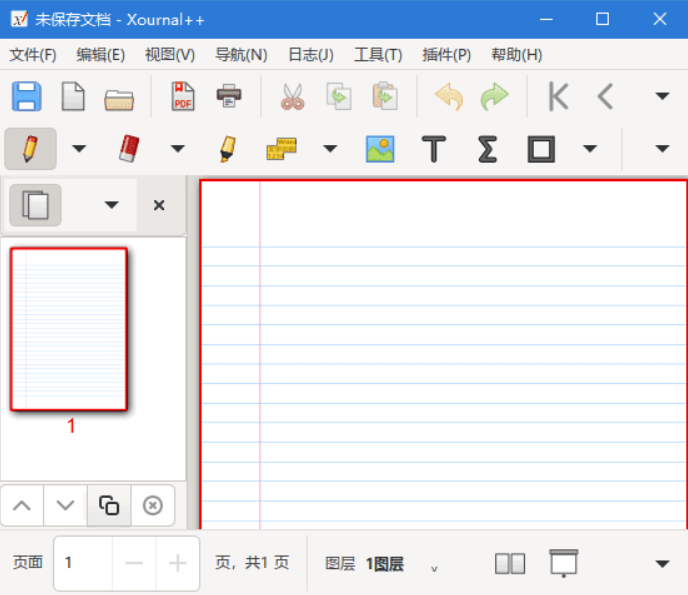The image size is (688, 595).
Task: Select the Text tool (T icon)
Action: click(x=434, y=149)
